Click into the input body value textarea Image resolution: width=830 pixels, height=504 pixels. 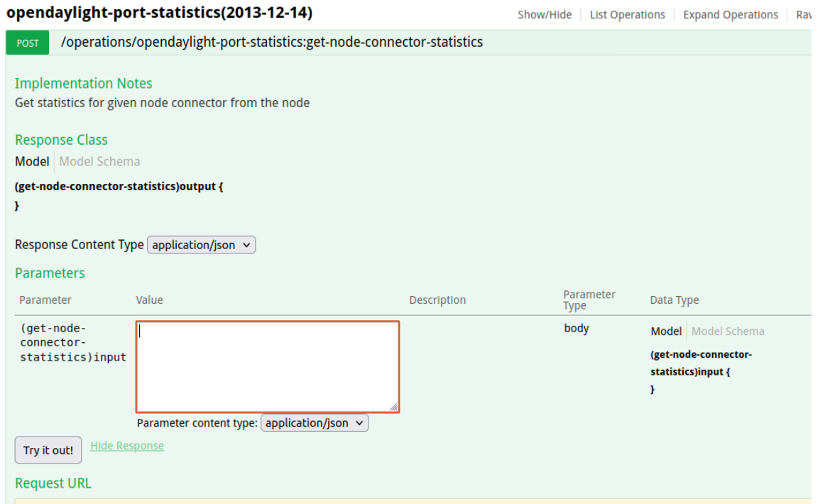click(x=267, y=366)
